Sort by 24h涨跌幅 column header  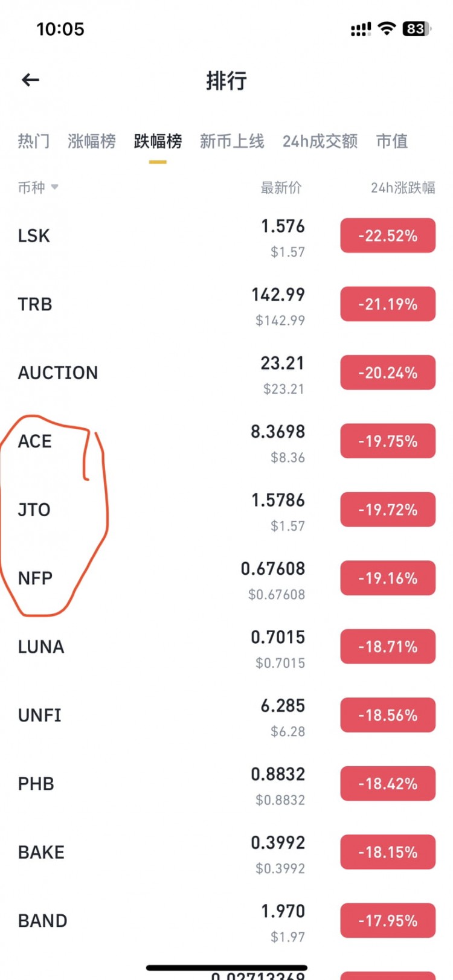pyautogui.click(x=403, y=188)
